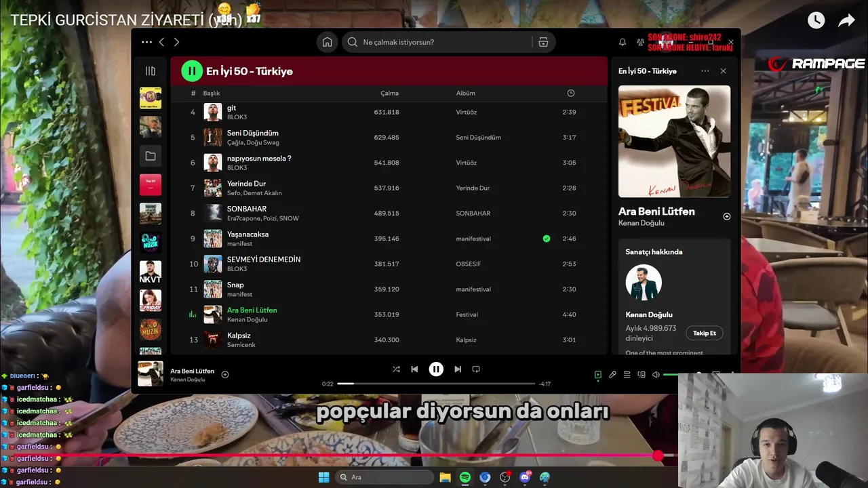Image resolution: width=868 pixels, height=488 pixels.
Task: Click the Festival album cover in right panel
Action: (x=674, y=141)
